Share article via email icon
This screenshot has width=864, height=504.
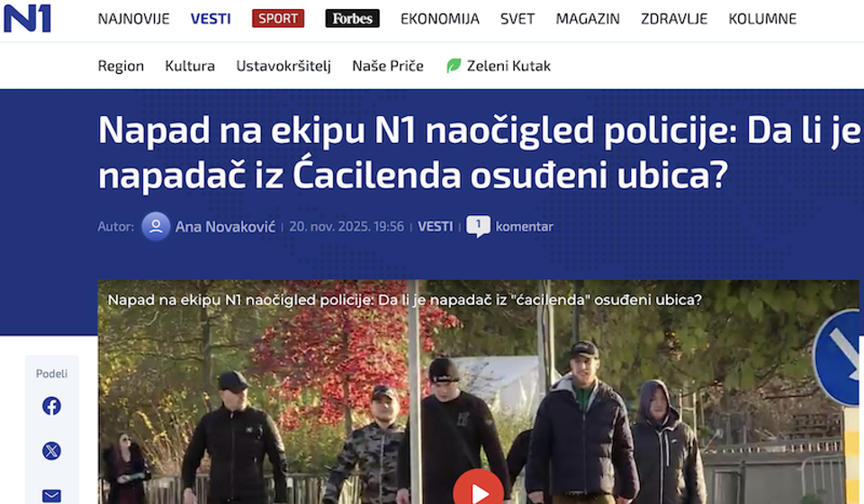coord(51,496)
